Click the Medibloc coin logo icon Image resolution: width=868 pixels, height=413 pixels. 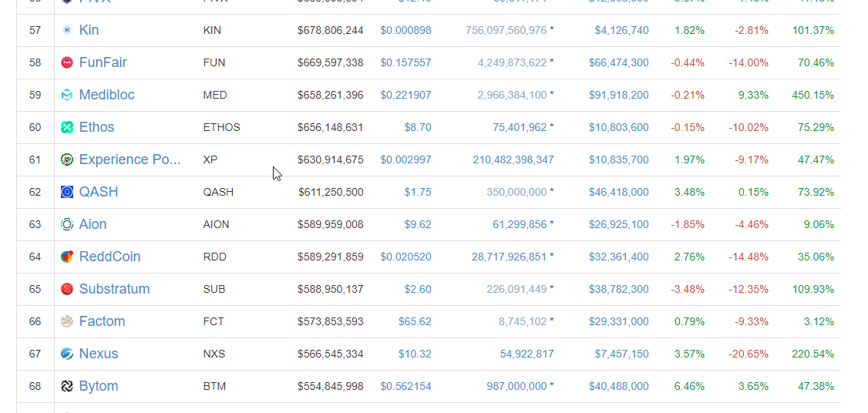(67, 96)
